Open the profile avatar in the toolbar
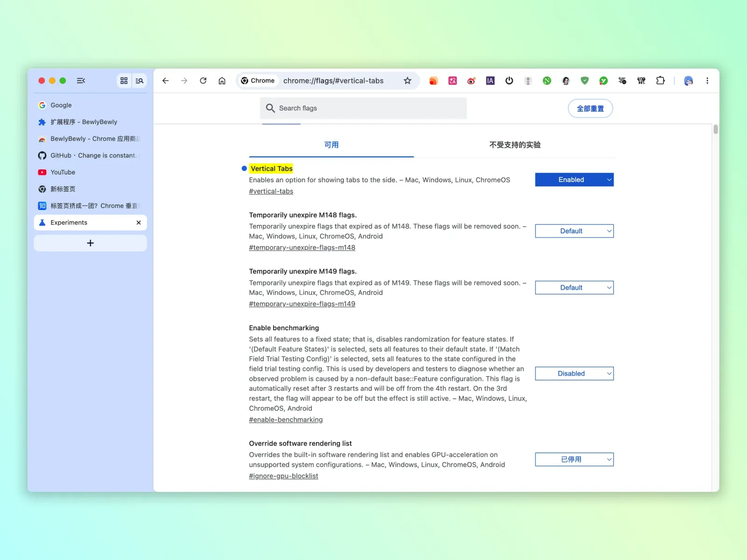Screen dimensions: 747x560 click(689, 81)
